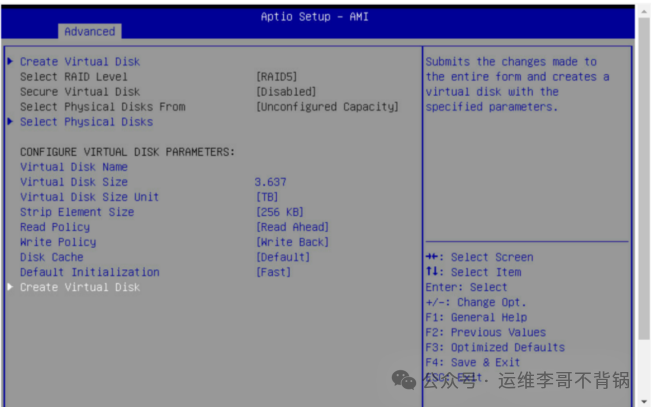Viewport: 651px width, 407px height.
Task: Click the arrow beside top Create Virtual Disk
Action: click(x=10, y=61)
